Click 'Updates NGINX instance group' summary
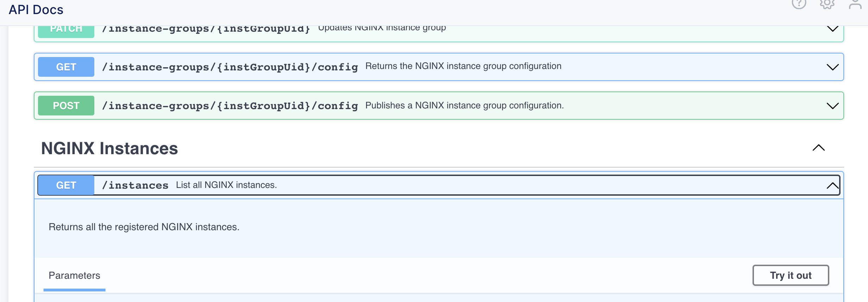This screenshot has height=302, width=868. (x=382, y=28)
